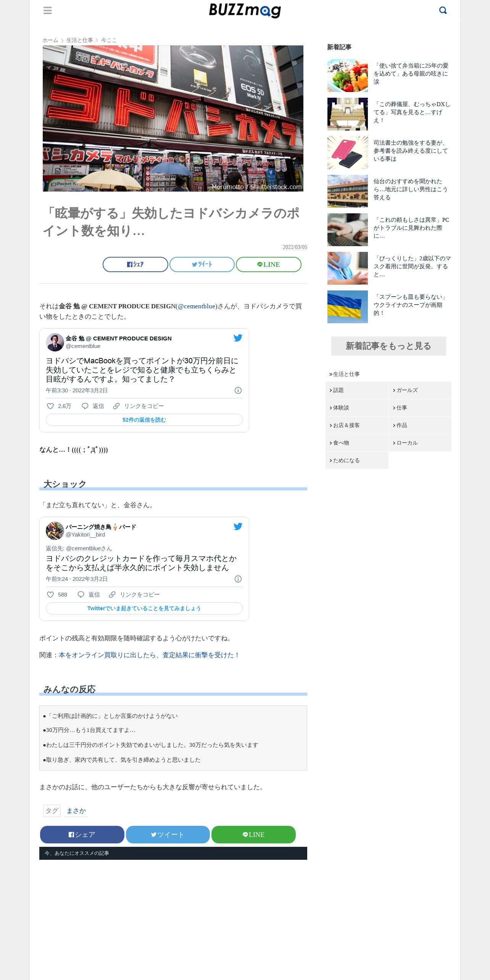Open article 使い捨て弁当箱に25年の愛を込めて

(x=411, y=74)
